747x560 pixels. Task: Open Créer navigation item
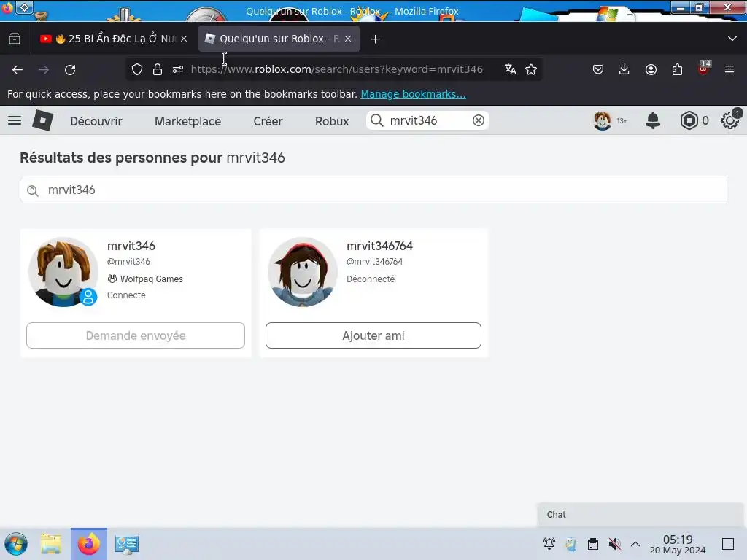(x=268, y=121)
